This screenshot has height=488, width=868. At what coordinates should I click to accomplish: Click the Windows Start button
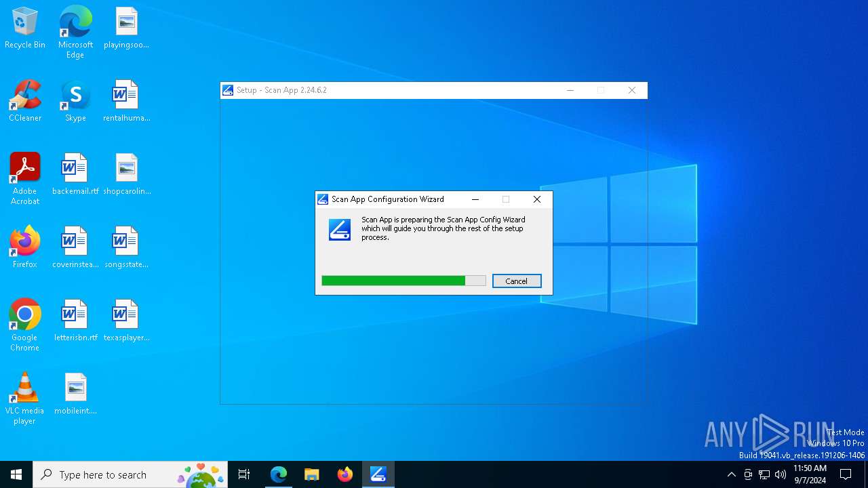click(x=16, y=474)
